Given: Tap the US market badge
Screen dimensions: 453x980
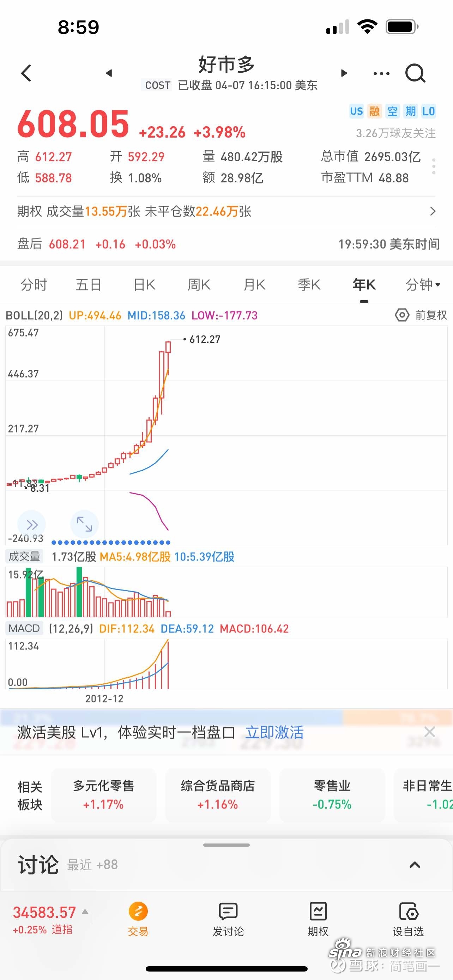Looking at the screenshot, I should pos(356,111).
